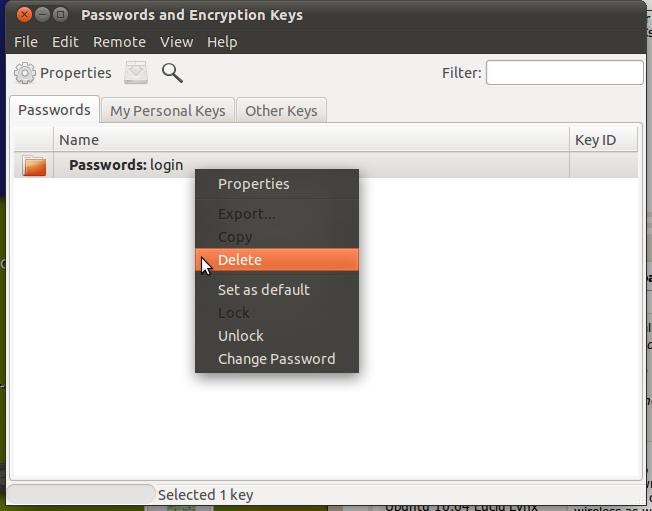Click the magnifier find keys icon
This screenshot has width=652, height=511.
click(x=172, y=73)
